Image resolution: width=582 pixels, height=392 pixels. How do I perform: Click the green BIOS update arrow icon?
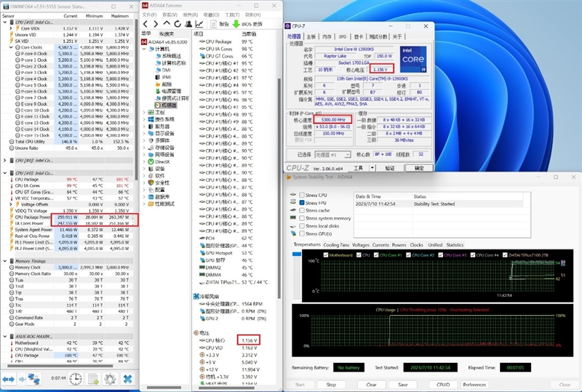236,24
